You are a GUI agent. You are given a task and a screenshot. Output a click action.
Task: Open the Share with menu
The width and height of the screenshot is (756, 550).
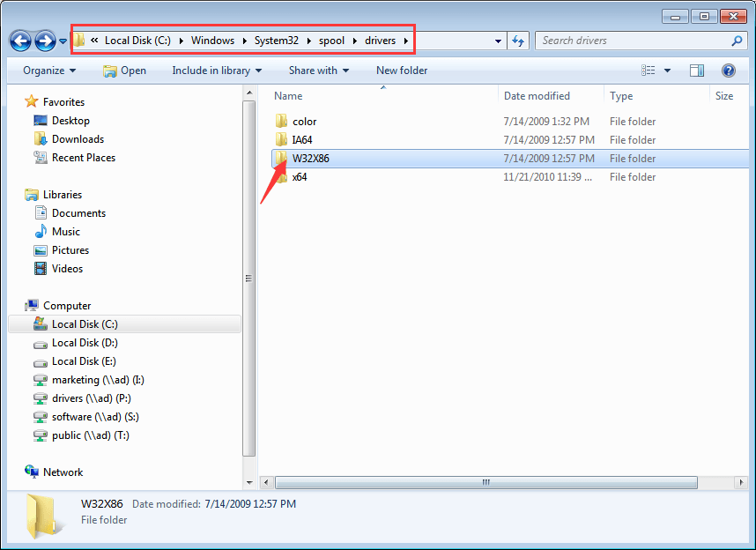click(x=318, y=71)
